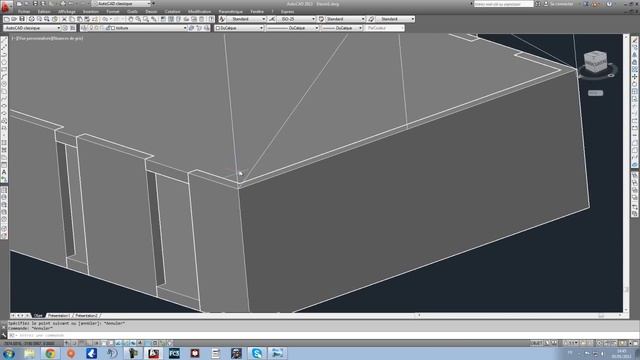Click the Help icon in the standard toolbar

click(x=211, y=19)
